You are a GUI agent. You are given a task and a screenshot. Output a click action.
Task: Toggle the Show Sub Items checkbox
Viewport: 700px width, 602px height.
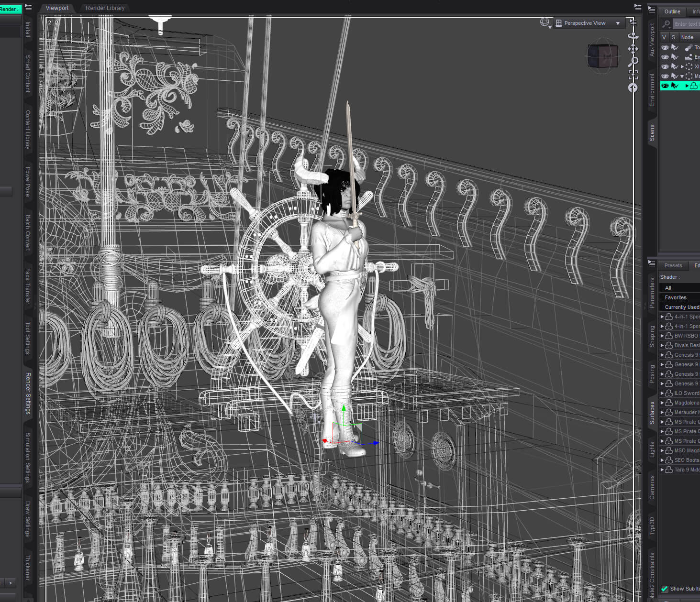coord(665,589)
